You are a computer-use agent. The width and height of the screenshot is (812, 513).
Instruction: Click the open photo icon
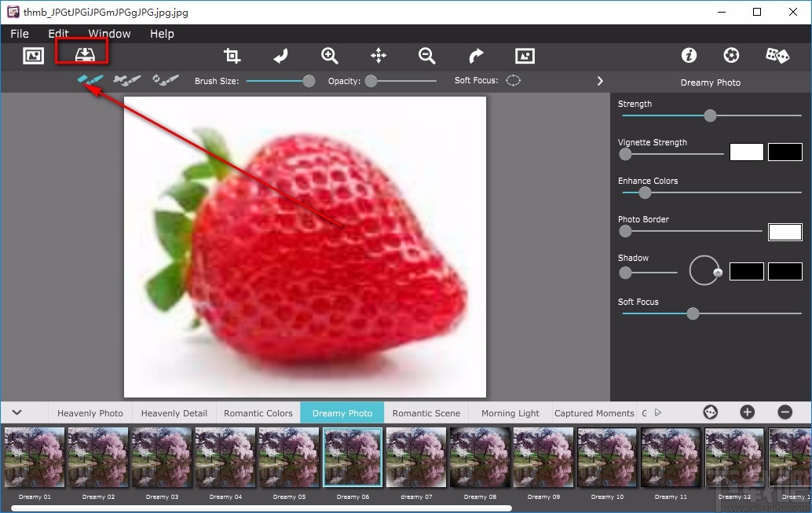tap(33, 55)
